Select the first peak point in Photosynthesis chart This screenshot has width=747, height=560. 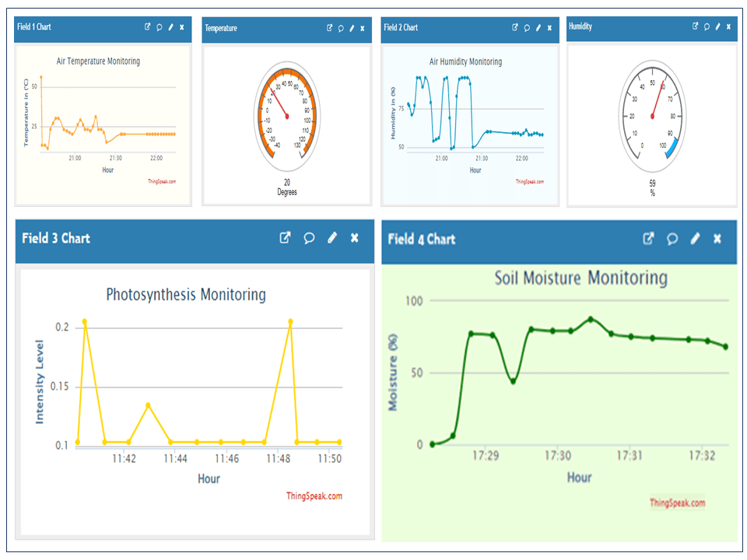[85, 322]
